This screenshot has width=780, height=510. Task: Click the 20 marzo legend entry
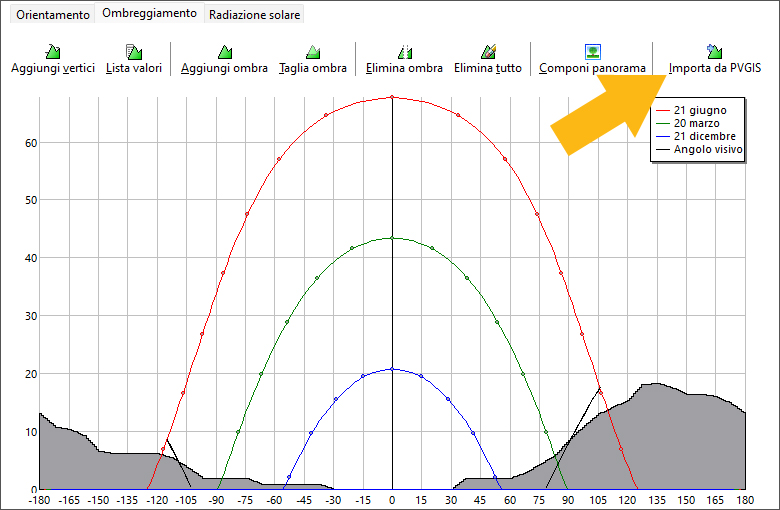point(688,123)
